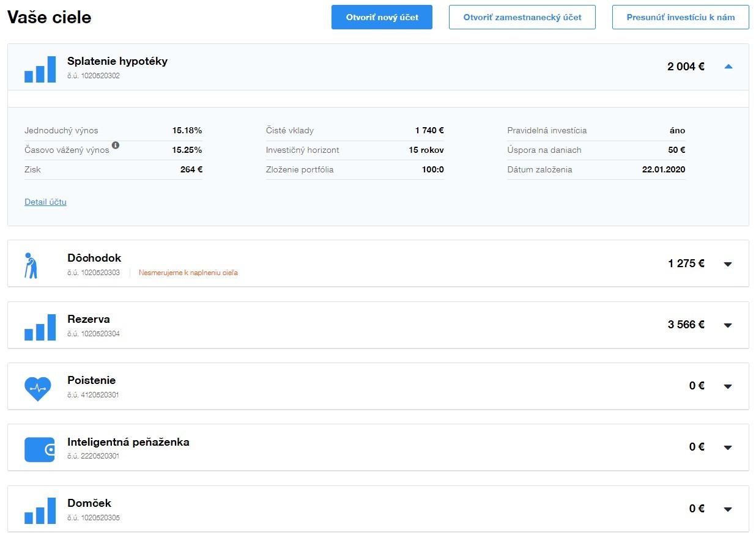The image size is (756, 538).
Task: Click the Inteligentná peňaženka goal title
Action: [x=128, y=441]
